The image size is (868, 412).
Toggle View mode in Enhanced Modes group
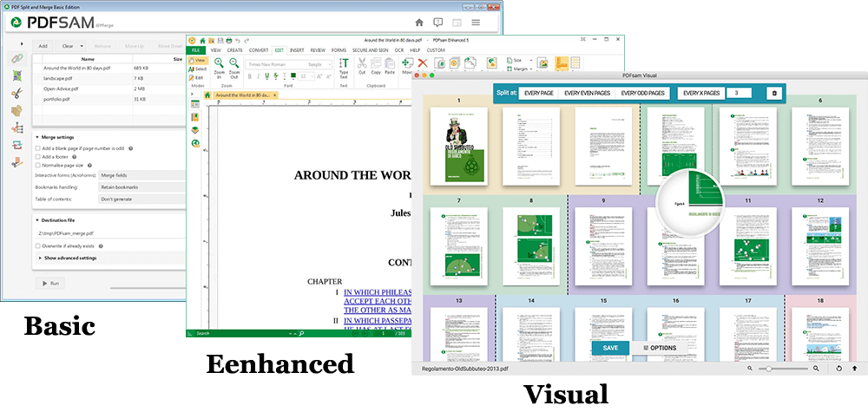point(198,60)
